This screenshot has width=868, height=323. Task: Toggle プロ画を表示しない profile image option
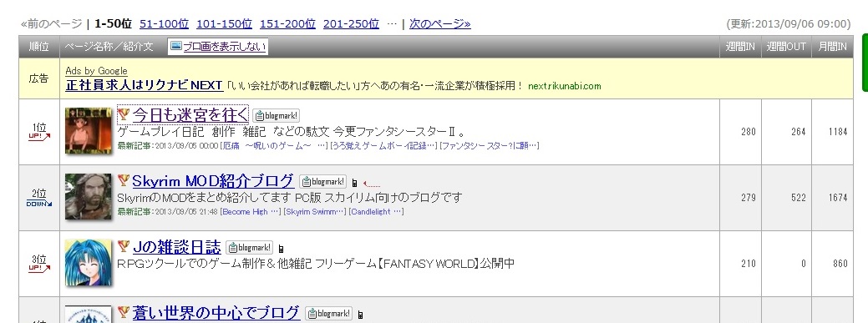(218, 47)
